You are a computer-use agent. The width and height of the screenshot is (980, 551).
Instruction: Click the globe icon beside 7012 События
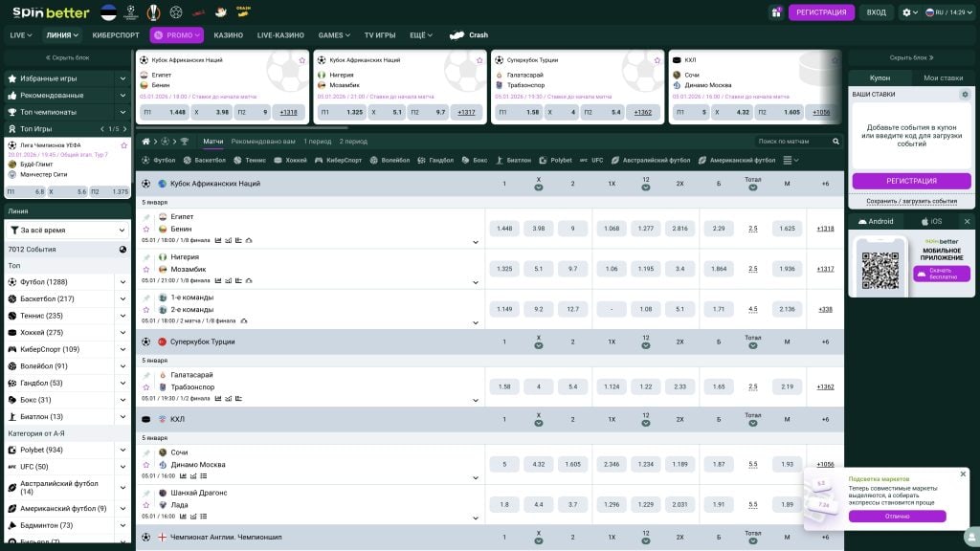point(122,250)
